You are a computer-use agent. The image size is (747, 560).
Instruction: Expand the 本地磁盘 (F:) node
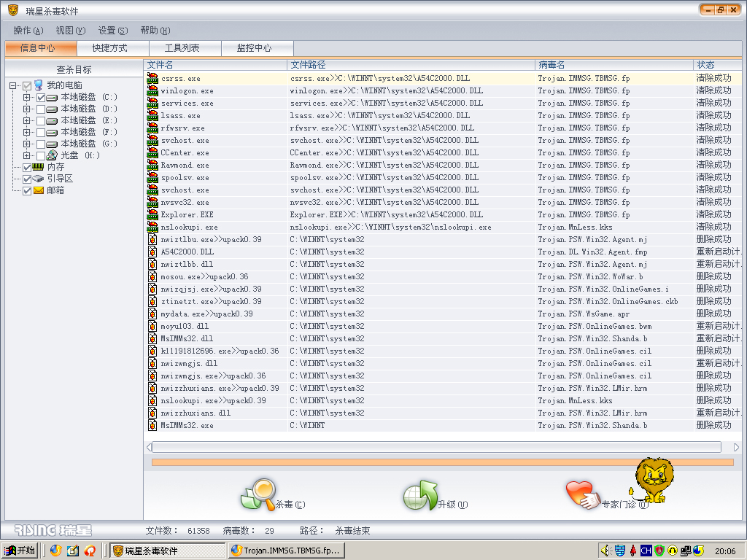coord(27,132)
